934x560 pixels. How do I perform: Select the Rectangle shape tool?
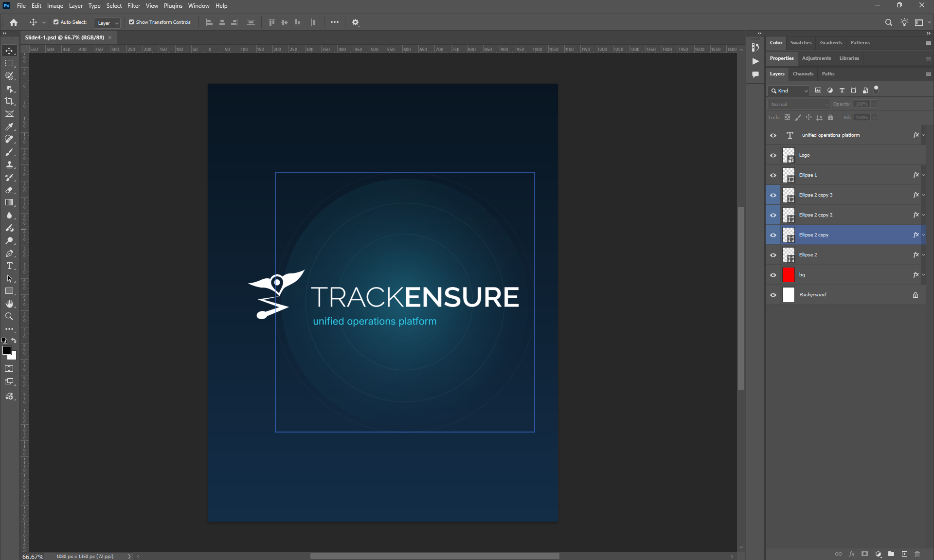point(9,291)
